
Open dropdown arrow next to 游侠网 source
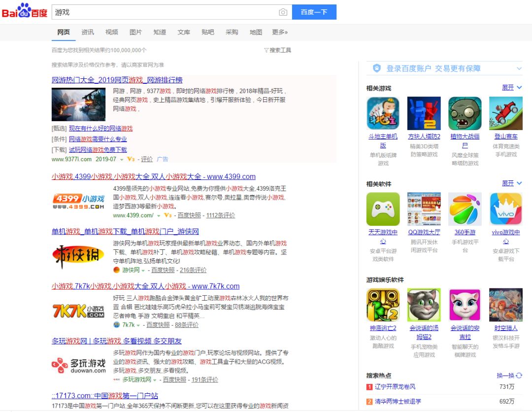[143, 271]
